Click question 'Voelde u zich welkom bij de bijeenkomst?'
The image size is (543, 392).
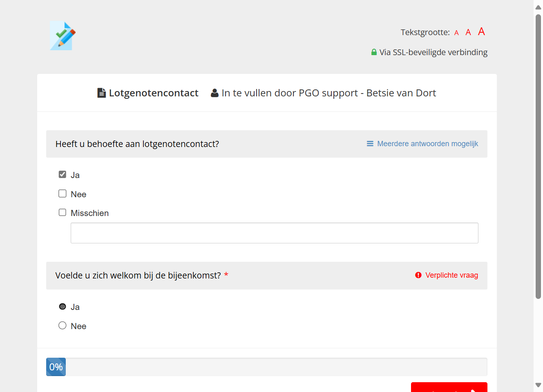138,276
